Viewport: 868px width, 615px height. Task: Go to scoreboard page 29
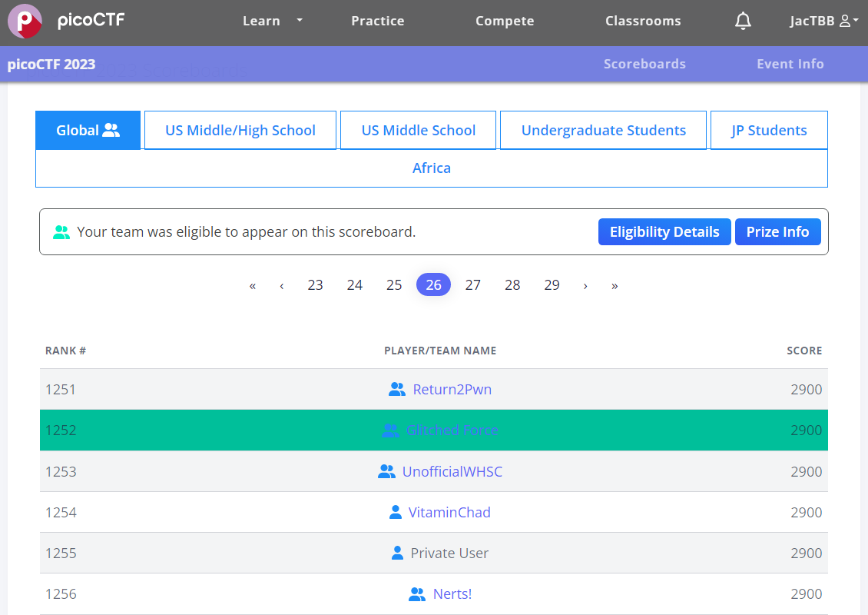pyautogui.click(x=552, y=285)
